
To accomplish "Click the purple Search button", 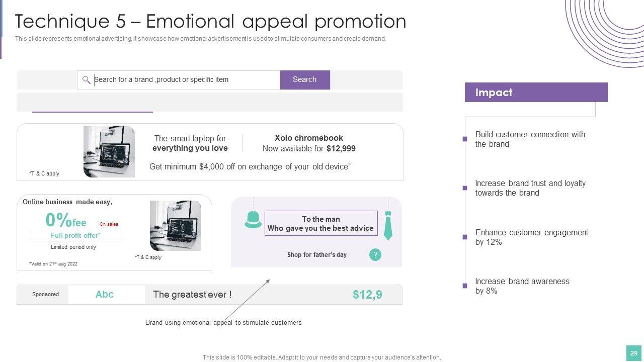I will pos(305,80).
